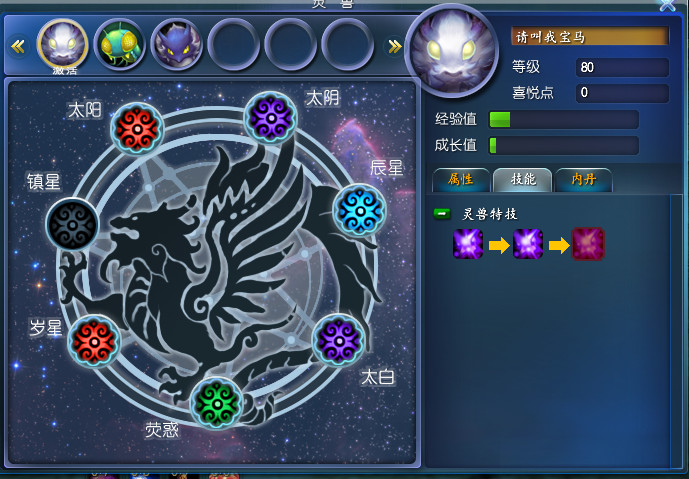This screenshot has height=479, width=689.
Task: Click the first purple skill icon
Action: pos(468,244)
